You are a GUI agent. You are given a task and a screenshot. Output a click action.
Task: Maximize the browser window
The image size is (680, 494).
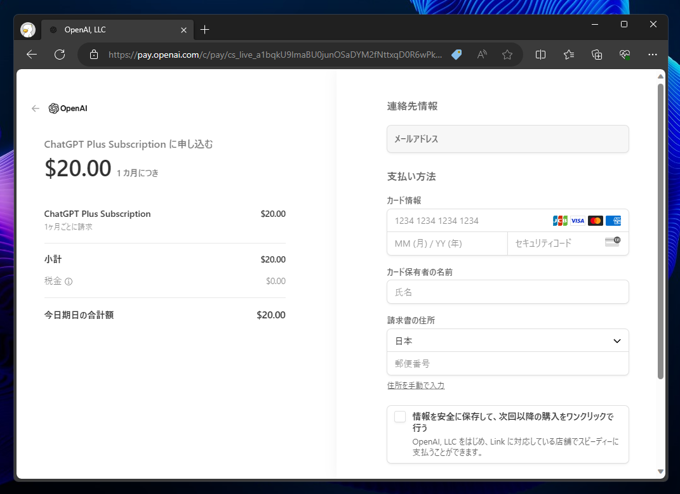[x=624, y=24]
